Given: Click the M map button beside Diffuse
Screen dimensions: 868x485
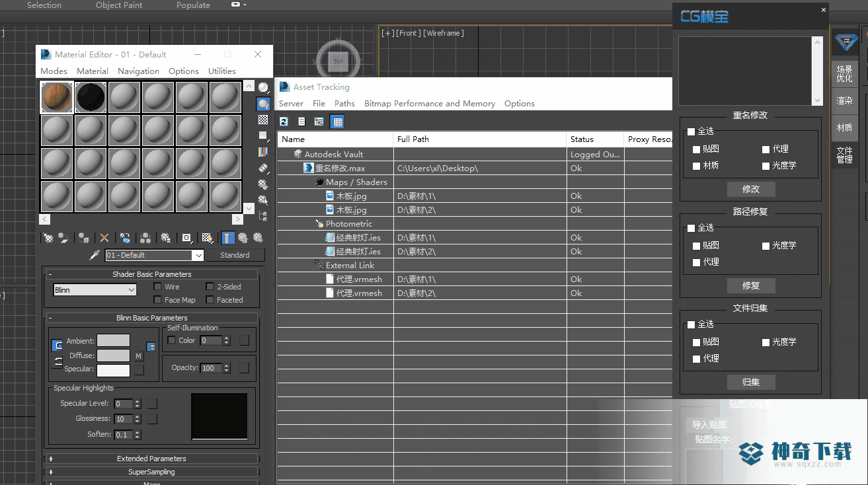Looking at the screenshot, I should (x=139, y=356).
